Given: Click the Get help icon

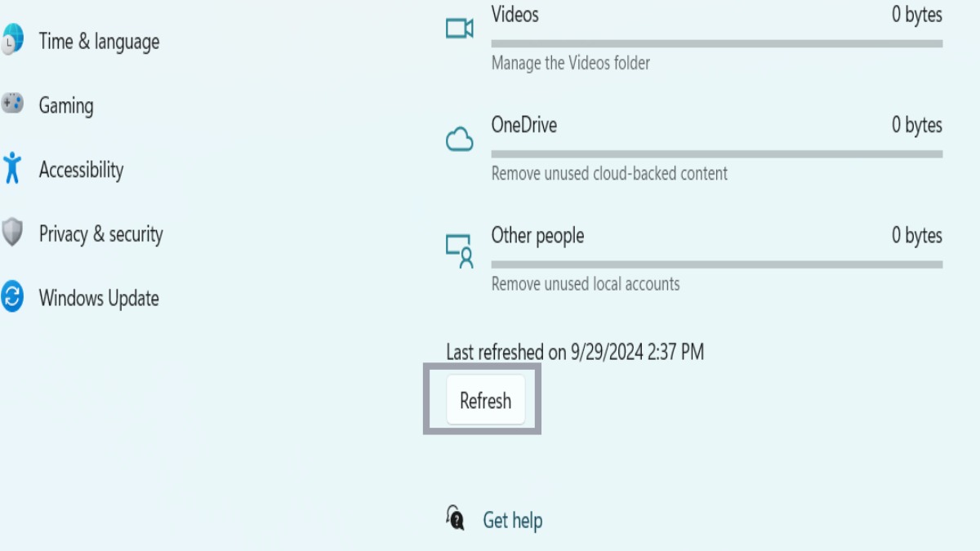Looking at the screenshot, I should tap(456, 518).
